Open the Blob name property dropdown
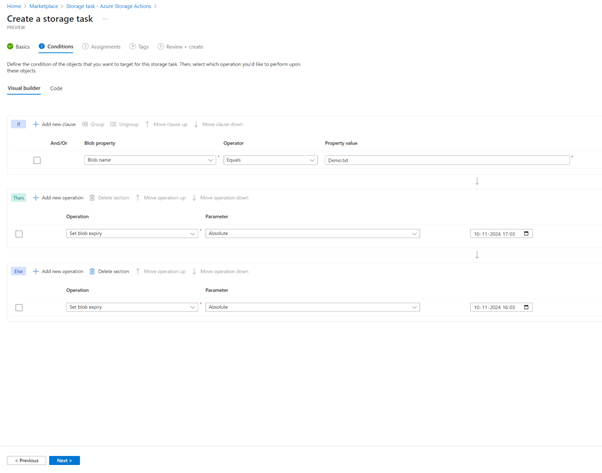This screenshot has height=473, width=602. (150, 160)
